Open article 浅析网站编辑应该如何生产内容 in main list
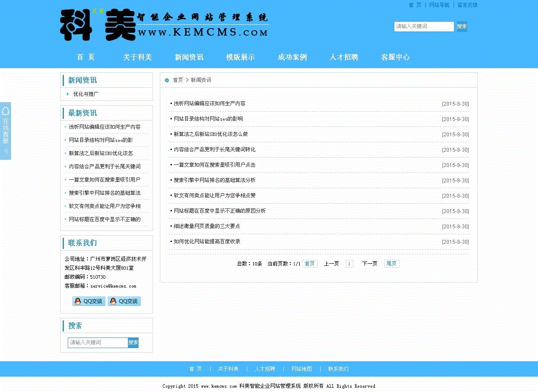Image resolution: width=538 pixels, height=392 pixels. tap(209, 104)
